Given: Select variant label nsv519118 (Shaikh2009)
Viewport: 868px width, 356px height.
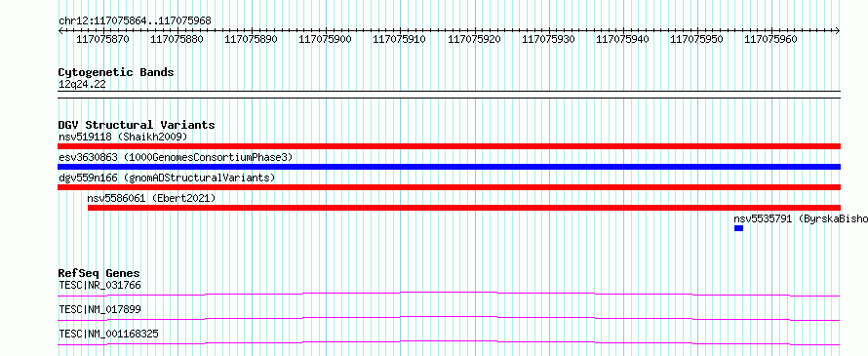Looking at the screenshot, I should click(x=123, y=137).
